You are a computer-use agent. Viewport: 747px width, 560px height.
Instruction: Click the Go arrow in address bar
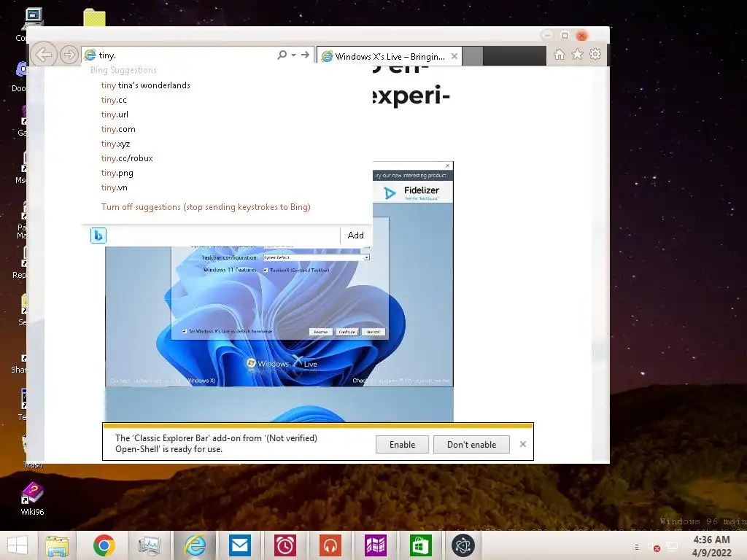[306, 55]
